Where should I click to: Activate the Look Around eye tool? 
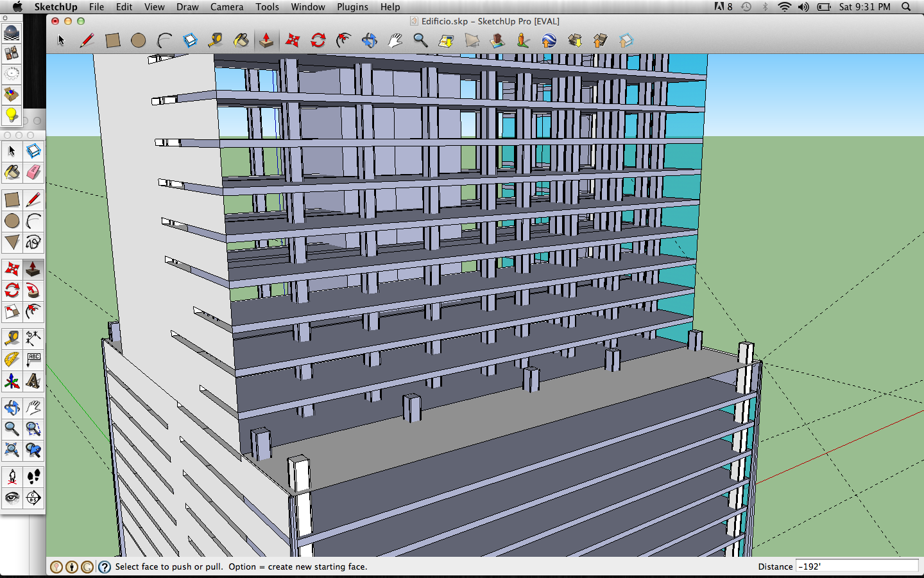12,498
